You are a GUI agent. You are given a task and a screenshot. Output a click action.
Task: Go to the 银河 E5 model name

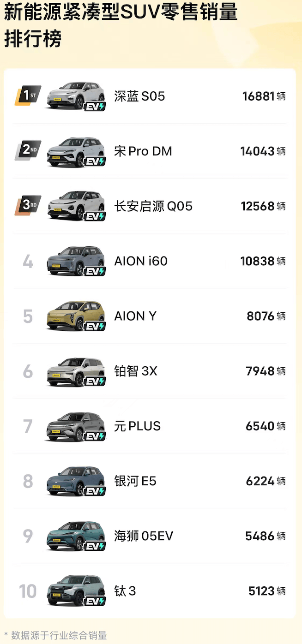tap(135, 481)
